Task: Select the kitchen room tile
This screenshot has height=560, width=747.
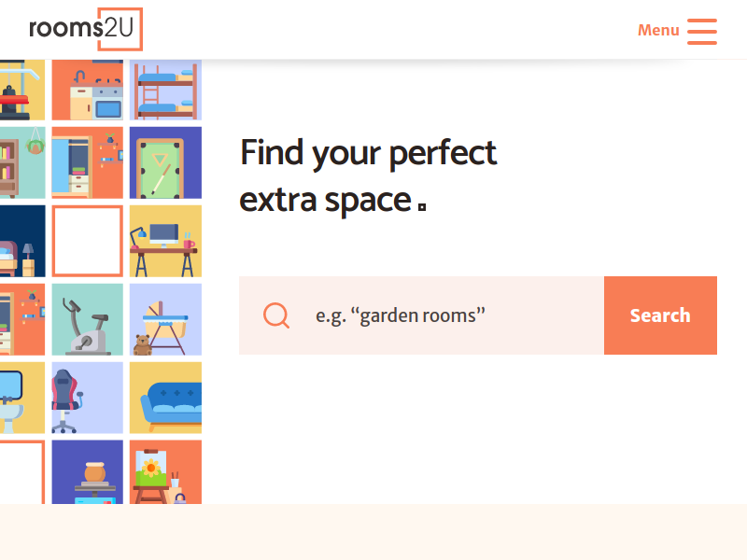Action: tap(87, 90)
